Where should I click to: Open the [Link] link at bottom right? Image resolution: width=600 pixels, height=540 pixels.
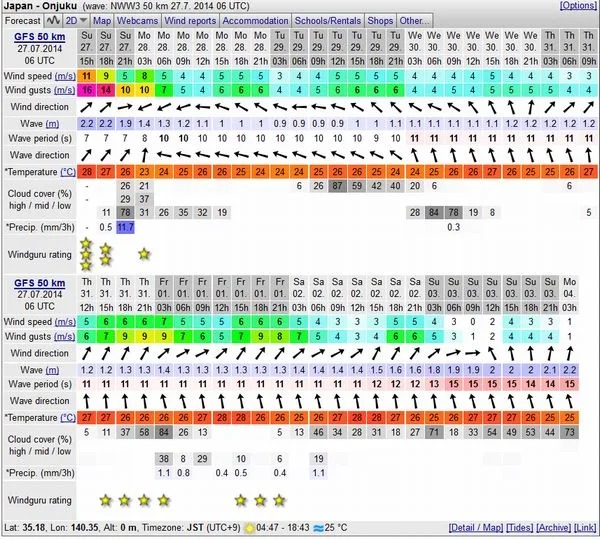click(x=585, y=528)
